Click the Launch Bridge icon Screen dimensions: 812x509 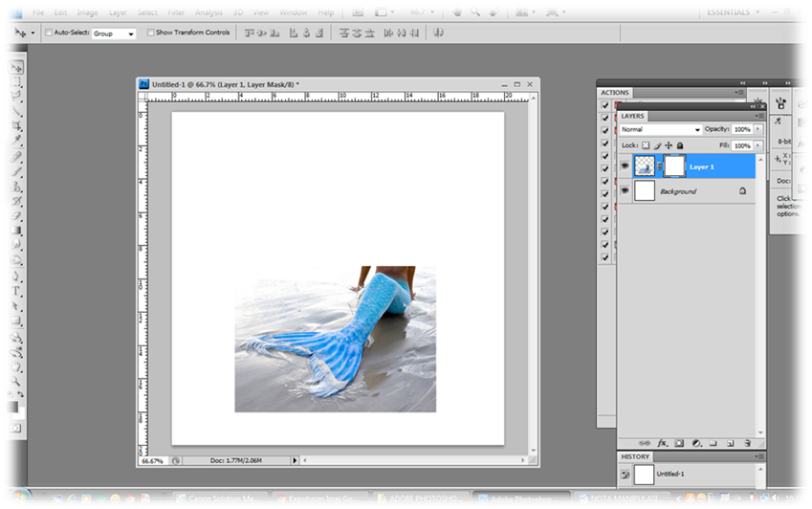[358, 11]
